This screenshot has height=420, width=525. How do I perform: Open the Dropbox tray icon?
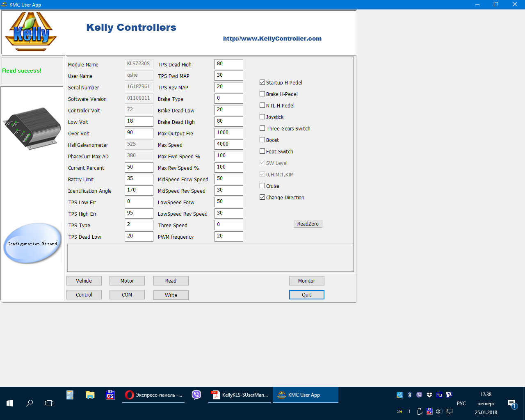click(429, 395)
